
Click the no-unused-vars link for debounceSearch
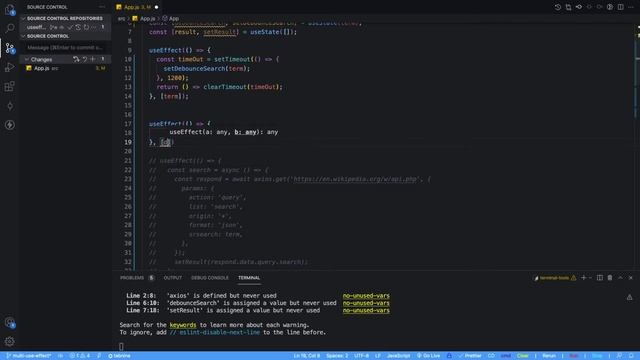click(366, 303)
